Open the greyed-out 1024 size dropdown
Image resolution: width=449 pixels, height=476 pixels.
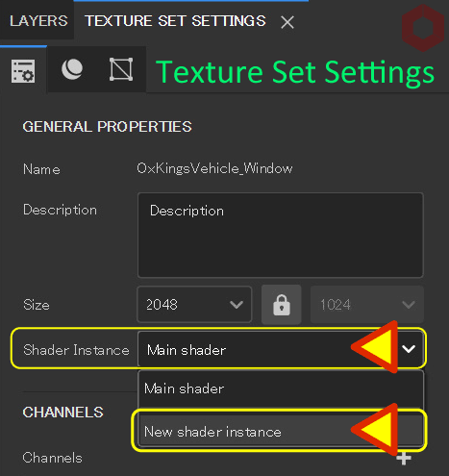tap(367, 304)
